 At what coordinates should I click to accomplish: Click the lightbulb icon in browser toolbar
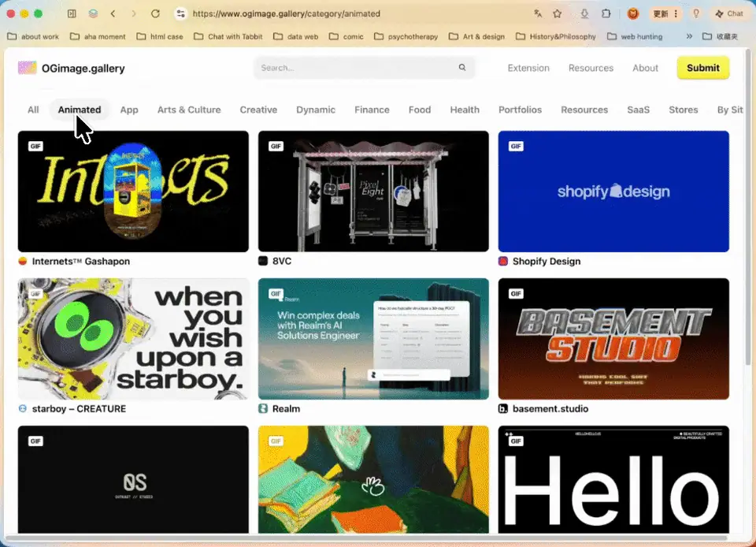(x=695, y=13)
